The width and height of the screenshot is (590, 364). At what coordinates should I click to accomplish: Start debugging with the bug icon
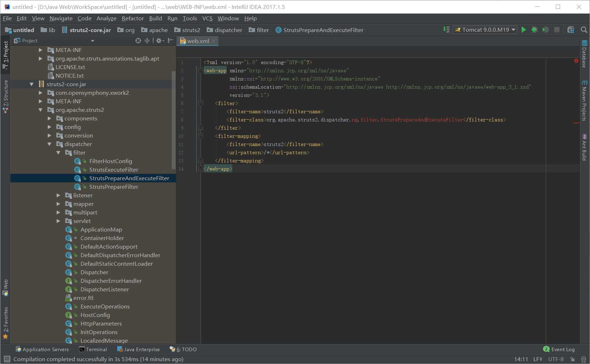(x=534, y=30)
